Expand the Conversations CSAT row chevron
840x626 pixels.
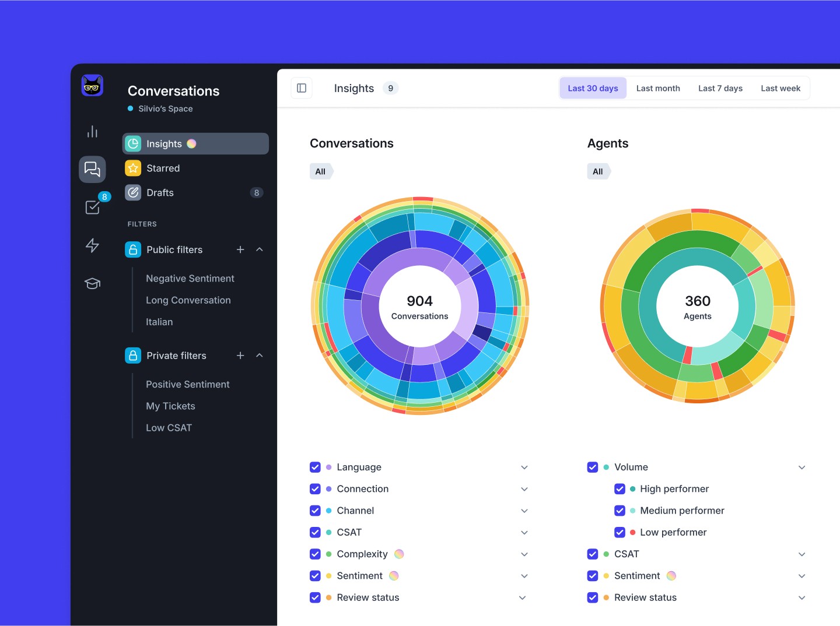(x=524, y=532)
